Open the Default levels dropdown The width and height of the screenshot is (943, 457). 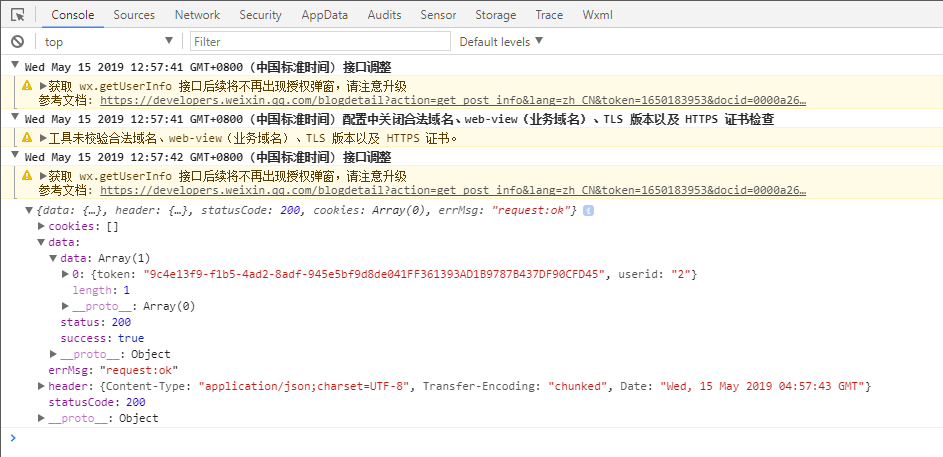[x=501, y=41]
